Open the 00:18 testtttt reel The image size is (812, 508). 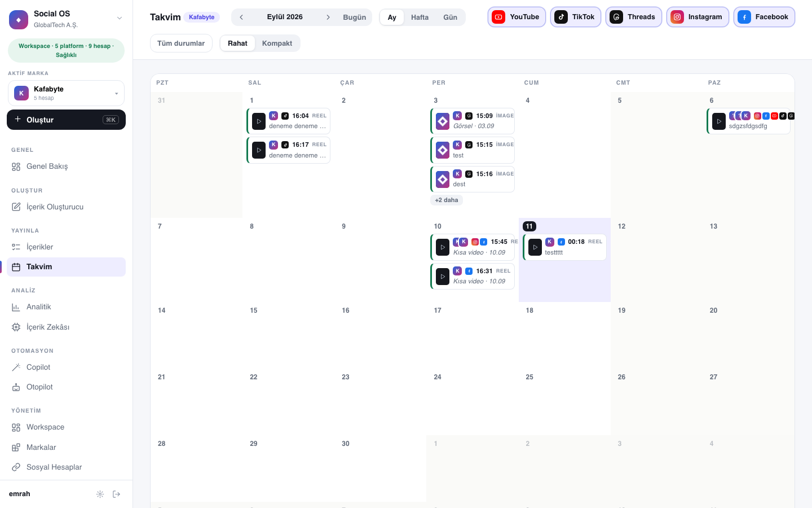564,247
